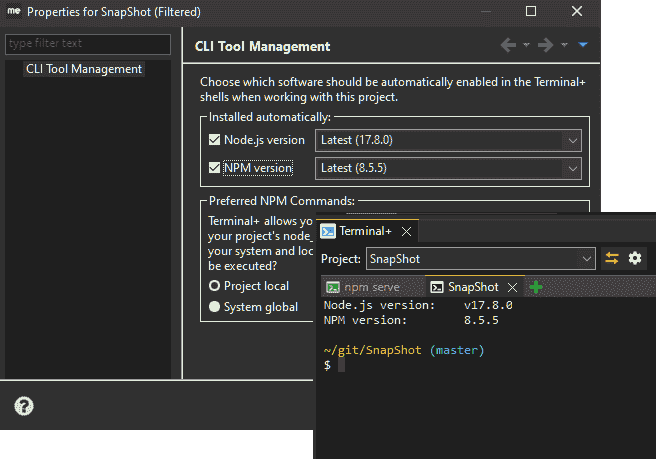The width and height of the screenshot is (656, 459).
Task: Select the System global radio button
Action: (x=214, y=307)
